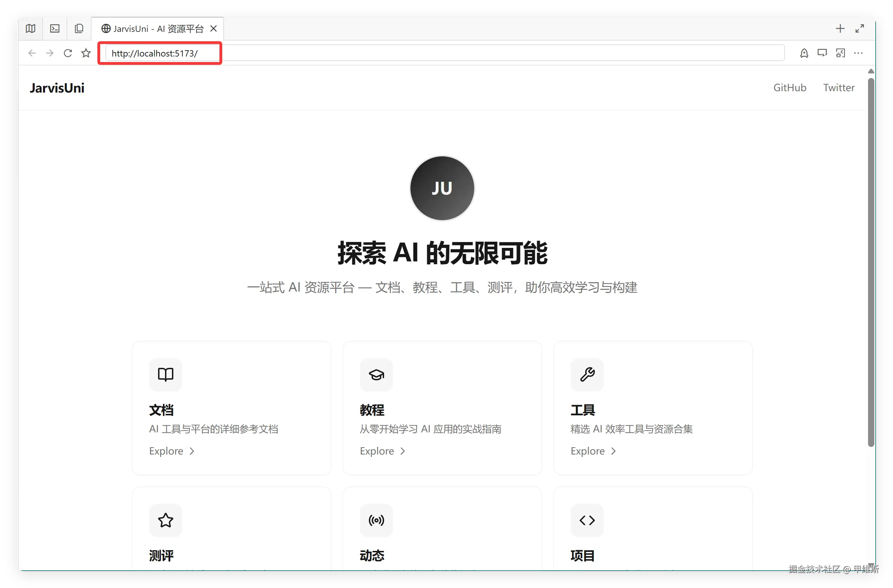Viewport: 893px width, 588px height.
Task: Bookmark page with the star icon
Action: tap(86, 53)
